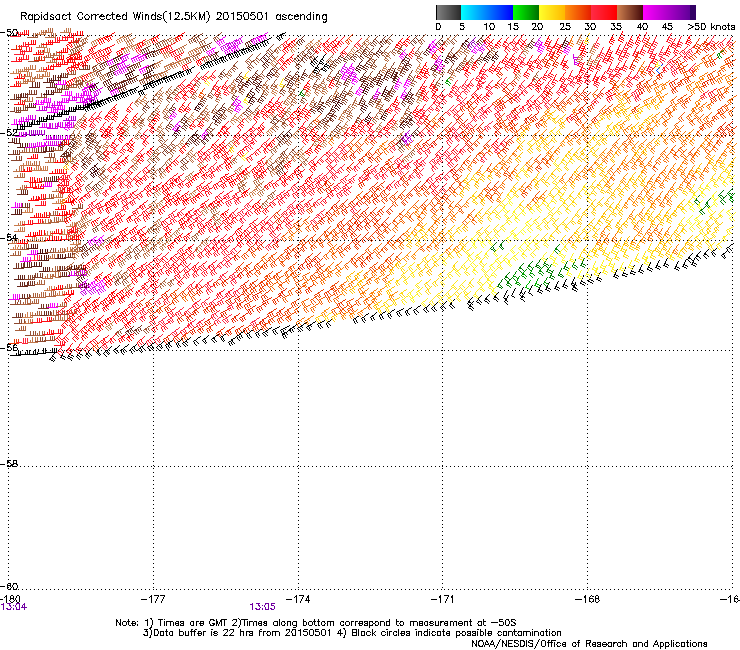Image resolution: width=740 pixels, height=650 pixels.
Task: Click the "20150501" date in the title
Action: pos(242,17)
